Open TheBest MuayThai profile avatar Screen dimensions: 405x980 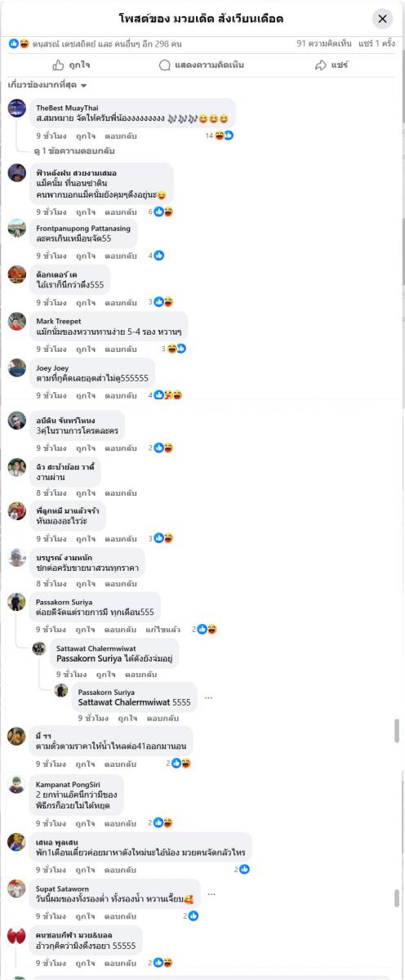17,109
